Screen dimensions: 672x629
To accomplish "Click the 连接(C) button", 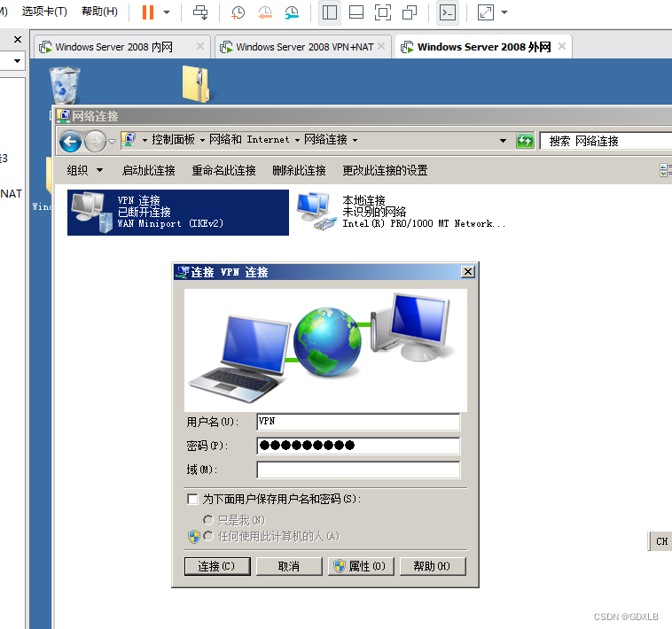I will [217, 566].
